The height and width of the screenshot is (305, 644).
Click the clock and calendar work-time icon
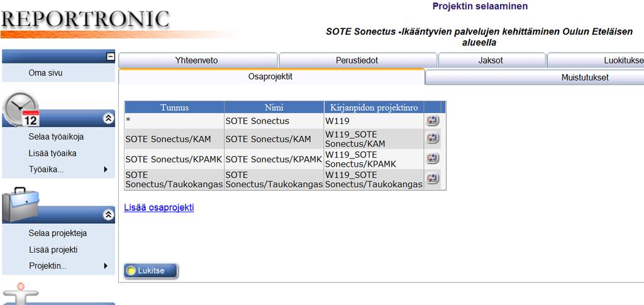tap(21, 109)
